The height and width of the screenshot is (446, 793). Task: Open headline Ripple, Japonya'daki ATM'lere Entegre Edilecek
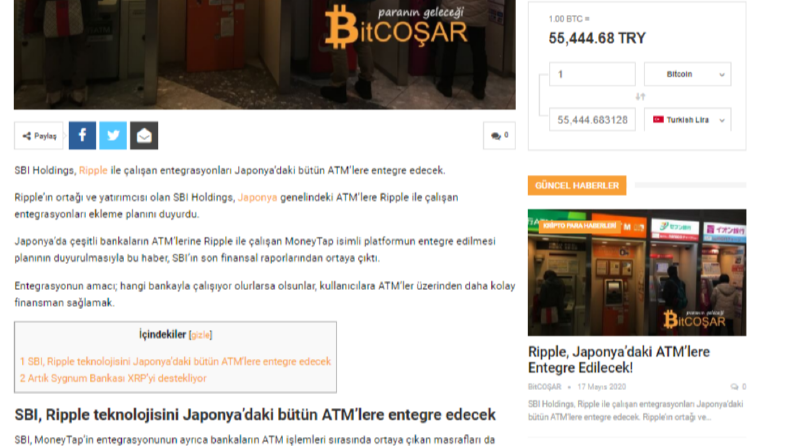pos(619,360)
